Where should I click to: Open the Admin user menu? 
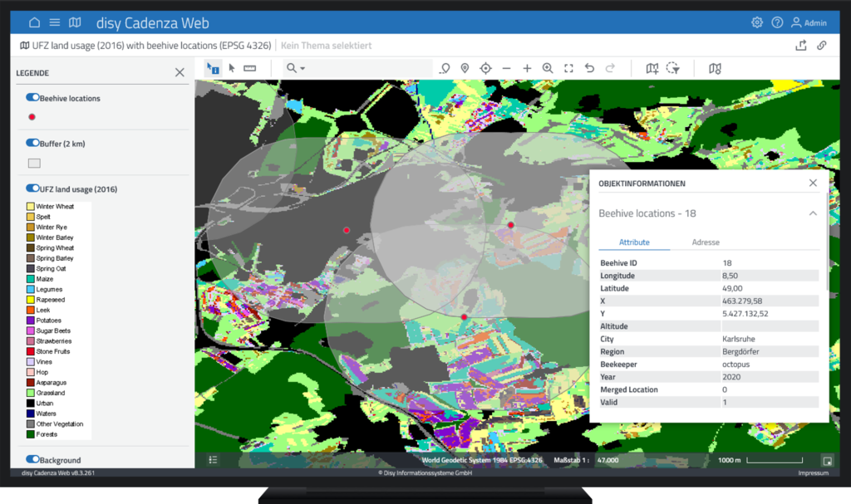pos(809,22)
